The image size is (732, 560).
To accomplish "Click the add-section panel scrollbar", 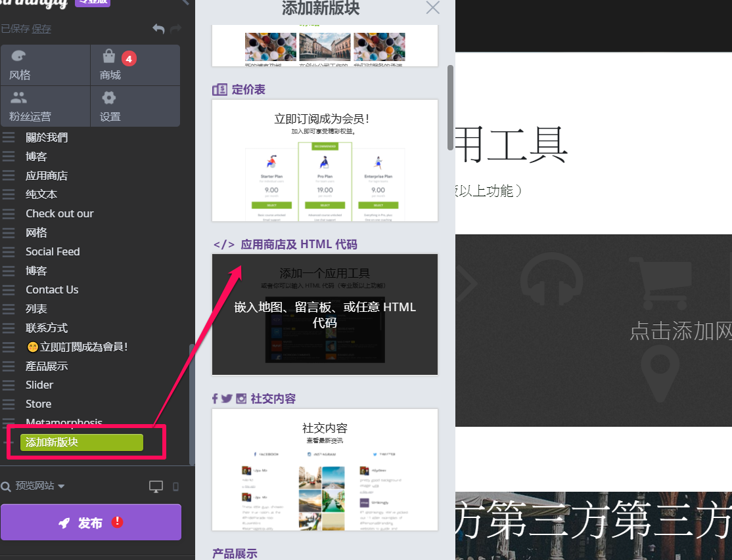I will pos(451,108).
